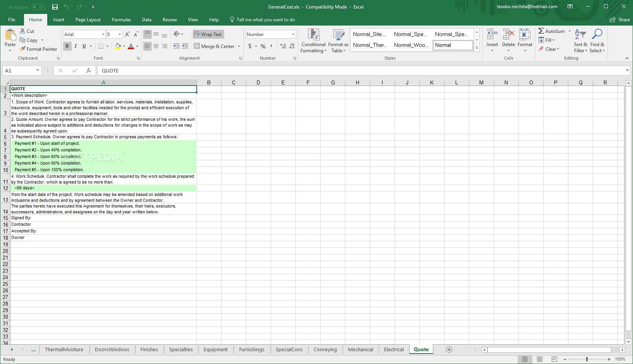Viewport: 633px width, 364px height.
Task: Align text to the right
Action: pyautogui.click(x=165, y=46)
